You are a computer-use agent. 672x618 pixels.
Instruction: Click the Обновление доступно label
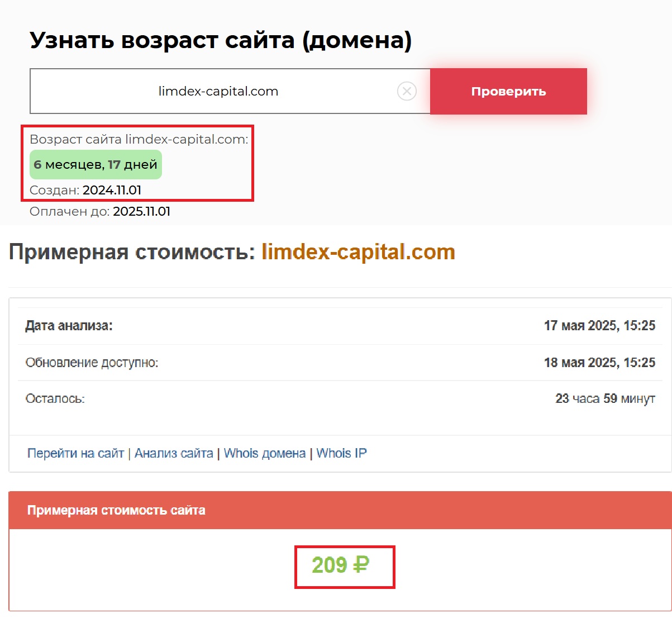92,363
